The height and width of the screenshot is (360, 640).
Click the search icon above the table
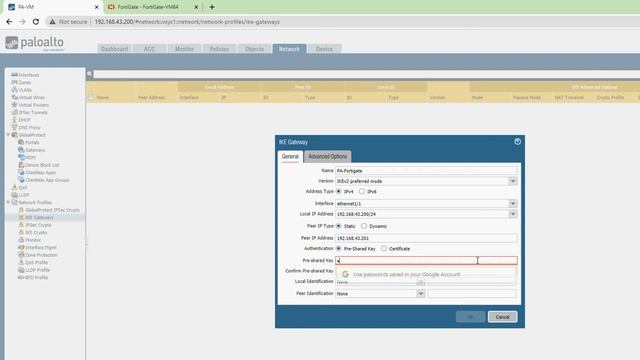(89, 74)
